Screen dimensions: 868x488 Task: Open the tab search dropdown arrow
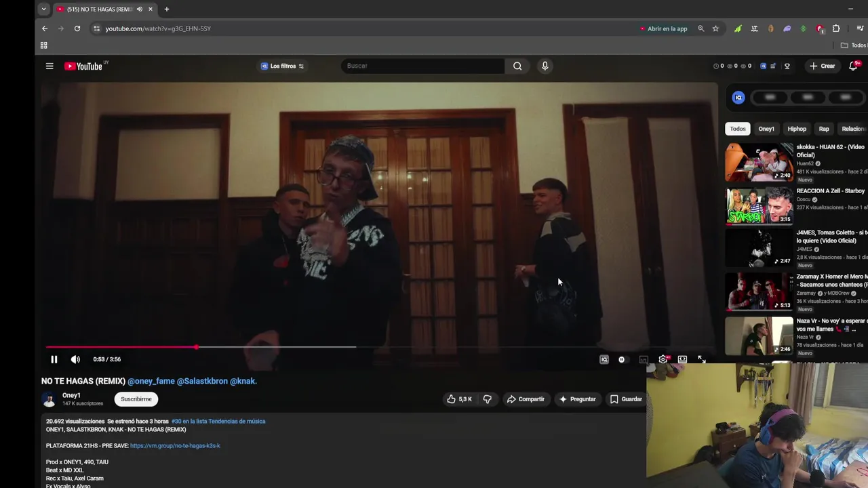tap(43, 9)
